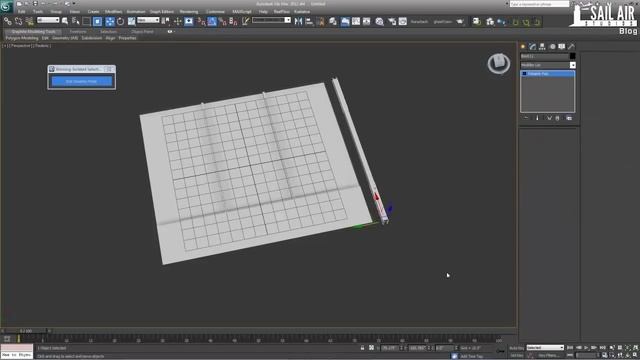Viewport: 640px width, 360px height.
Task: Open the Create menu
Action: (x=93, y=11)
